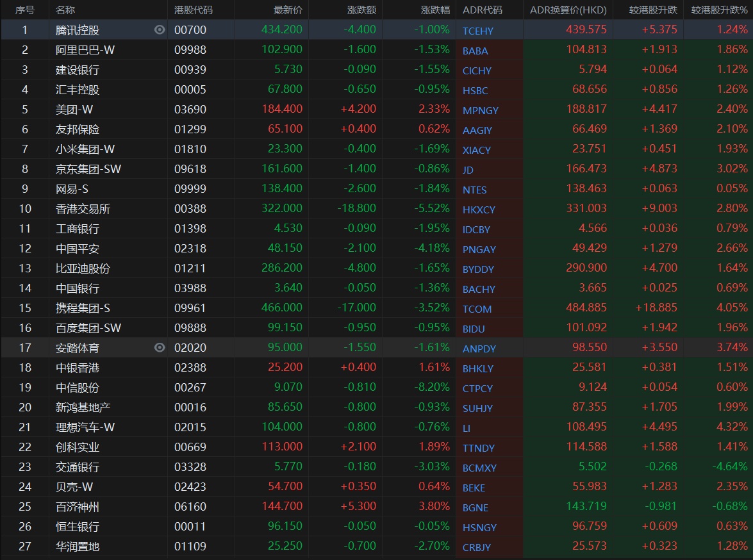This screenshot has height=560, width=753.
Task: Open the BGNE ADR code link
Action: [x=476, y=507]
